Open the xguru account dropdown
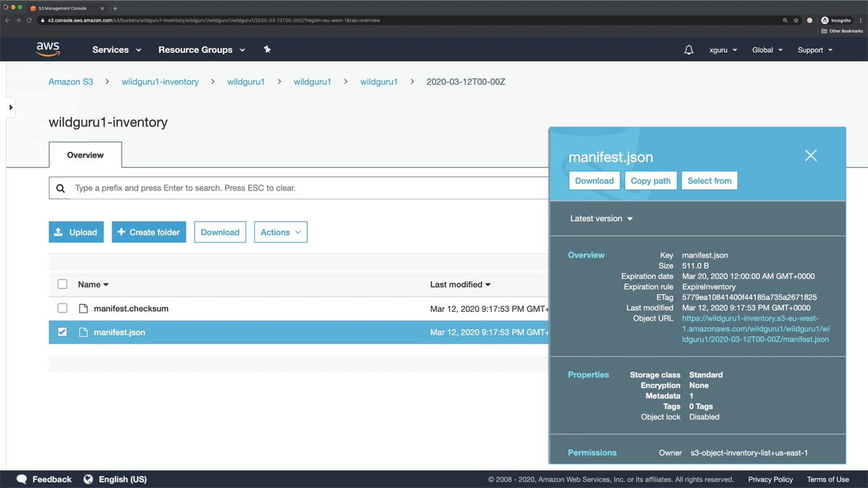The height and width of the screenshot is (488, 868). click(723, 50)
